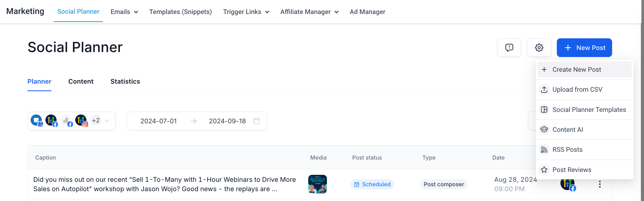This screenshot has height=201, width=644.
Task: Click the Content AI robot icon
Action: tap(544, 130)
